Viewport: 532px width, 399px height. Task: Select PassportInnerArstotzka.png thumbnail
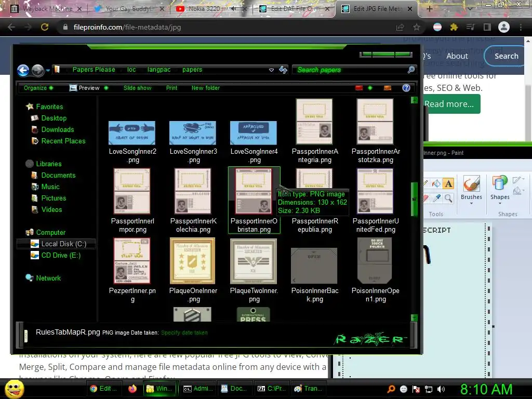(375, 122)
